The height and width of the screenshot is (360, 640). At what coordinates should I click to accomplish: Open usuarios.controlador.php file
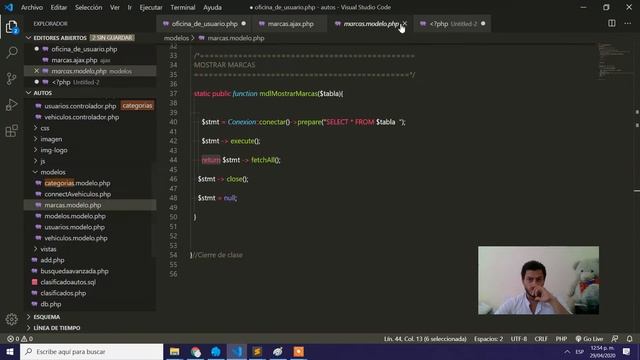[80, 106]
